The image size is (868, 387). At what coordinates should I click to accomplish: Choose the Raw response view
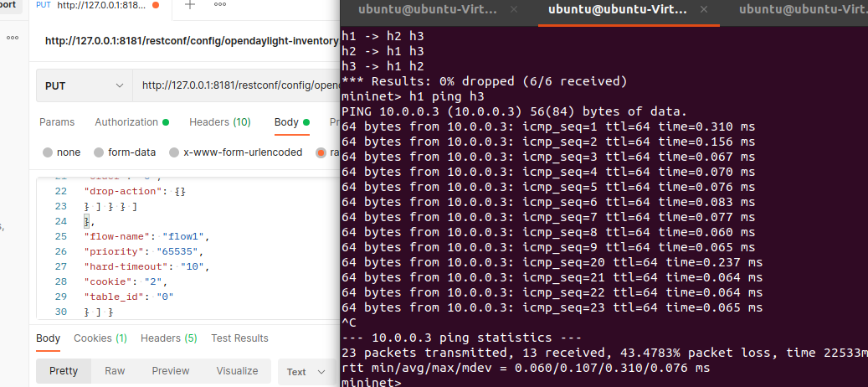115,371
